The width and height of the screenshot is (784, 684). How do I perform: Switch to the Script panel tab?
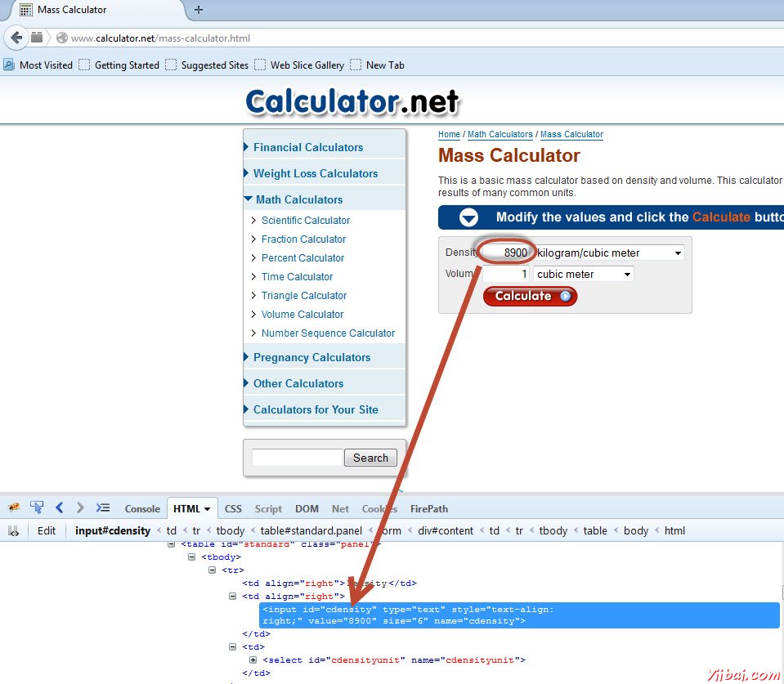click(x=268, y=508)
